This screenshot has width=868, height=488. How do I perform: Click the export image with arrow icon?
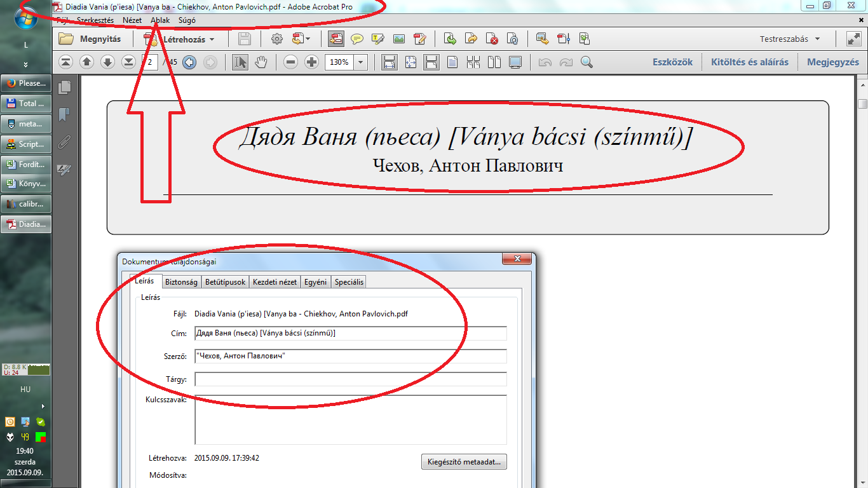click(542, 39)
